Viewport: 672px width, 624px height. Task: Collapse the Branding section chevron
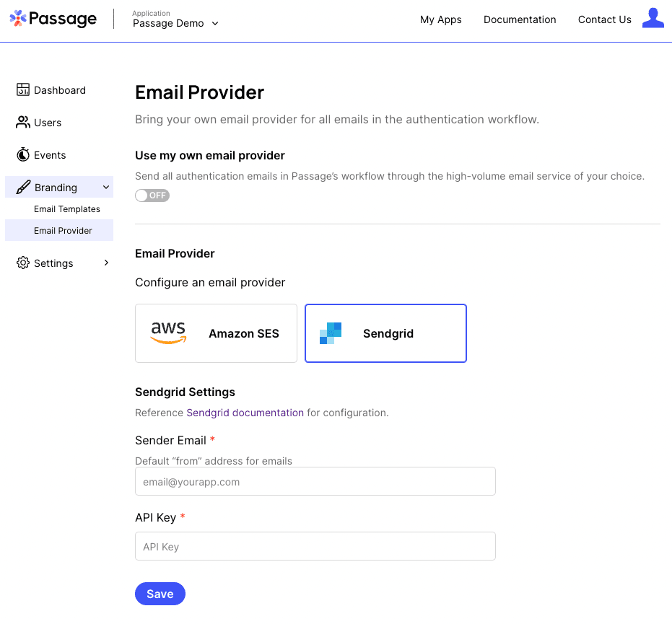click(x=105, y=187)
